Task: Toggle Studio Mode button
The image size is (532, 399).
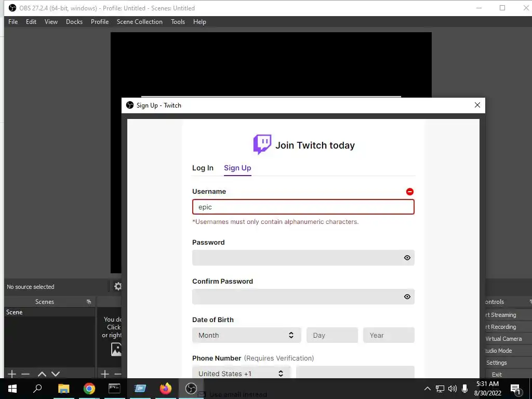Action: click(x=507, y=351)
